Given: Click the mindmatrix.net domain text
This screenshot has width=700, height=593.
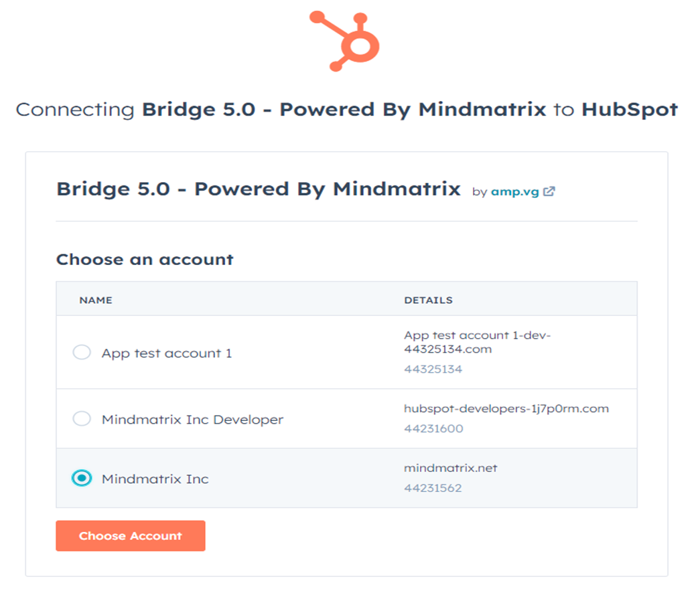Looking at the screenshot, I should [450, 468].
